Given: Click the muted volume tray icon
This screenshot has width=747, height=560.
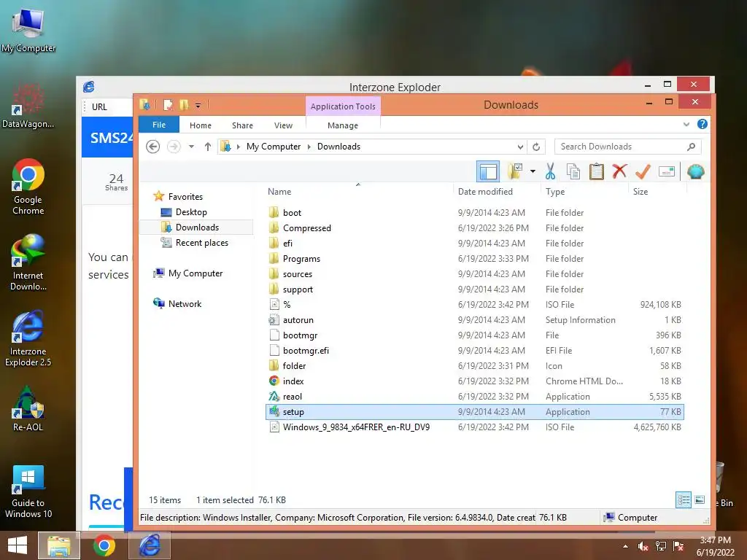Looking at the screenshot, I should [643, 545].
